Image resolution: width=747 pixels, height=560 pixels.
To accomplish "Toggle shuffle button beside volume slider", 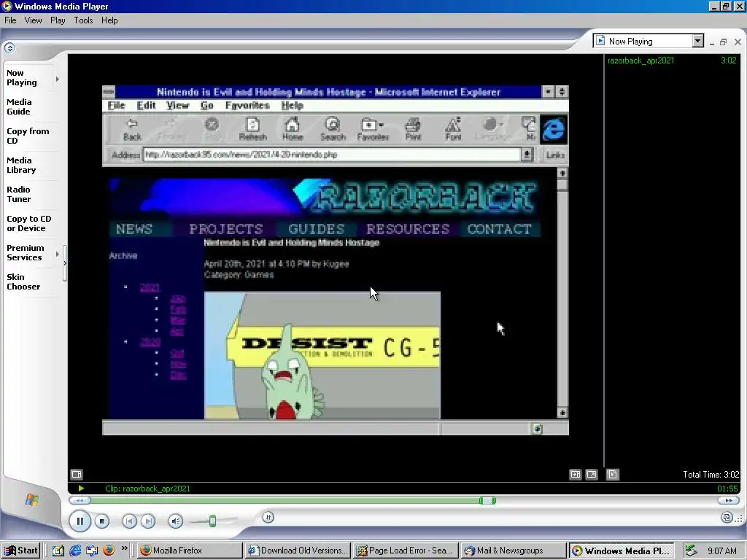I will click(x=268, y=517).
